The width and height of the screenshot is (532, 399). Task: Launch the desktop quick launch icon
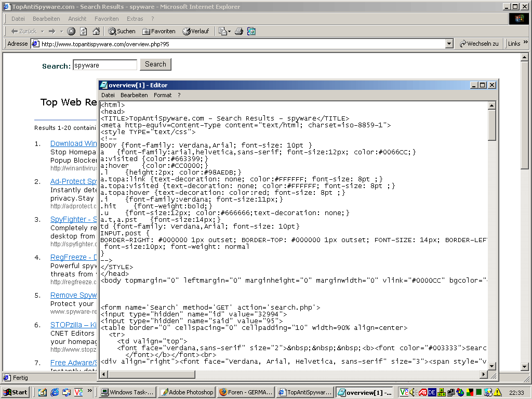43,392
